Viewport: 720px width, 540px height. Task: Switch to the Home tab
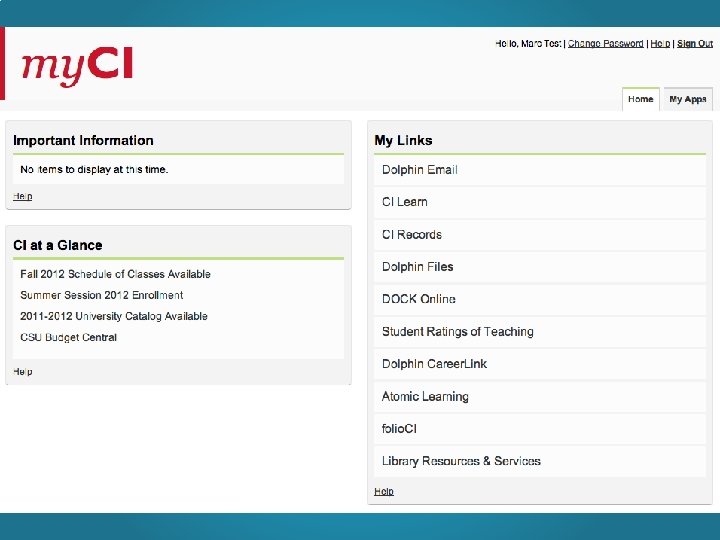pos(641,99)
